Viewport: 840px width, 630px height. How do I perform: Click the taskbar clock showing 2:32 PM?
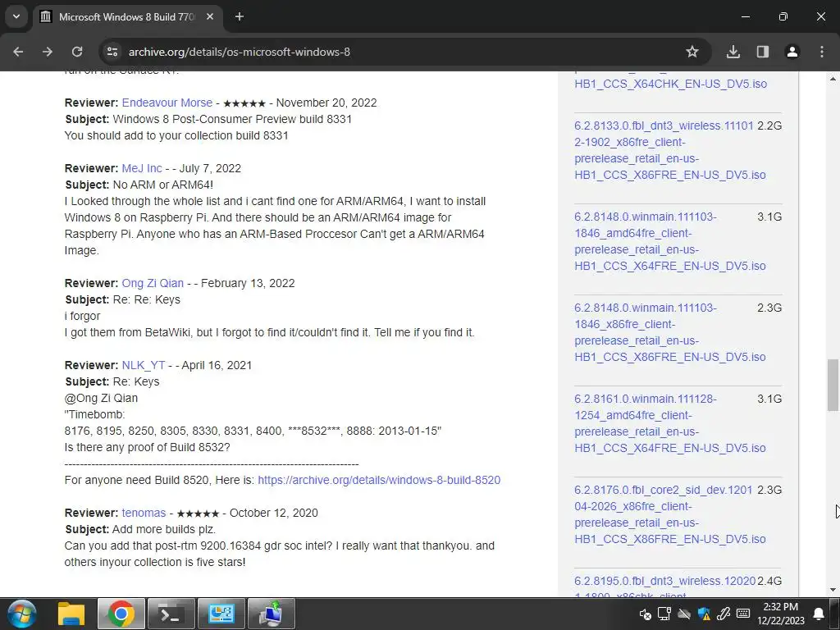coord(781,614)
